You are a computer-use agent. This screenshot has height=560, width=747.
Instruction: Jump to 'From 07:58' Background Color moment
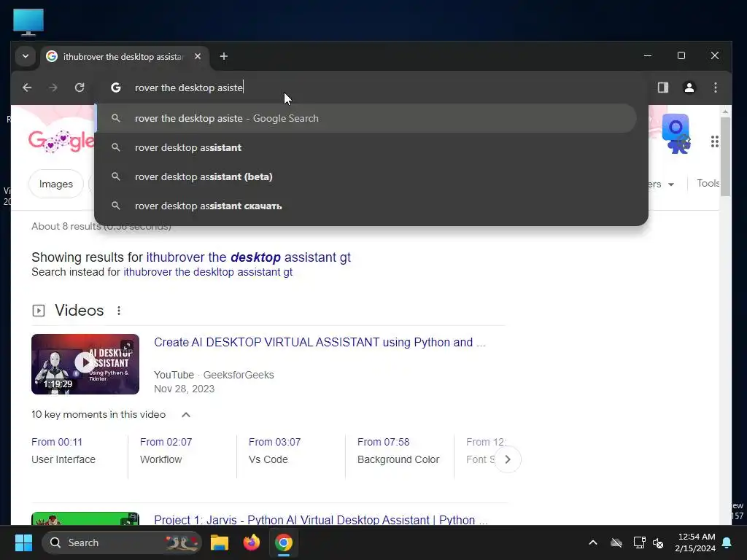point(398,451)
